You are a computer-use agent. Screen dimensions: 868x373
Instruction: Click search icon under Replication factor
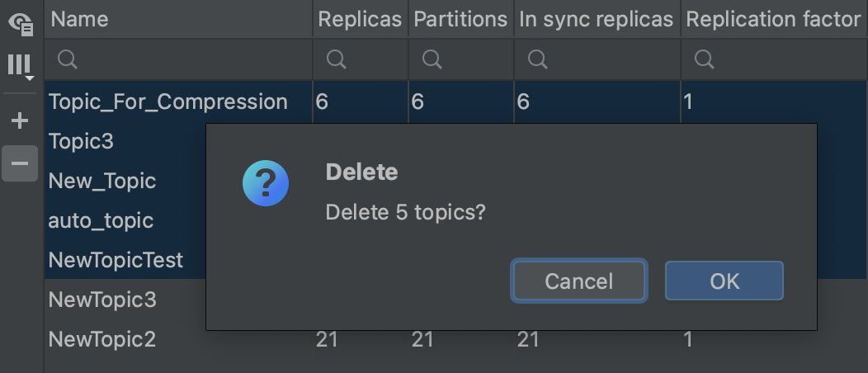705,59
